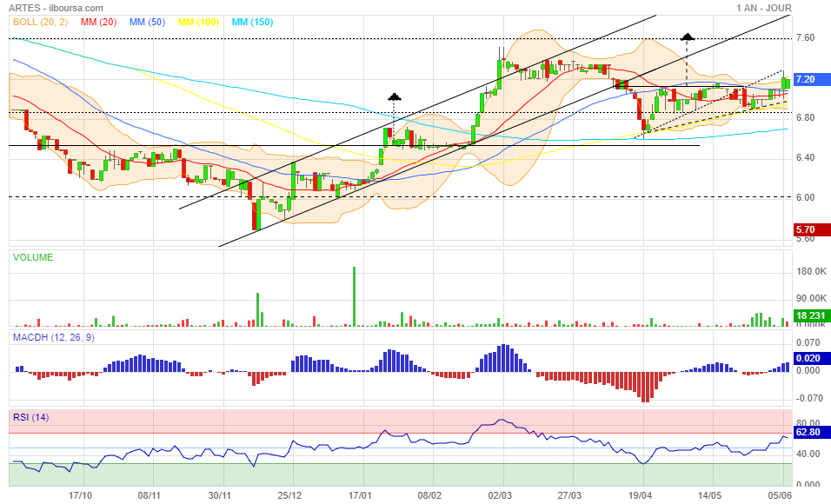Click the 6.80 price axis label
831x504 pixels.
point(806,117)
